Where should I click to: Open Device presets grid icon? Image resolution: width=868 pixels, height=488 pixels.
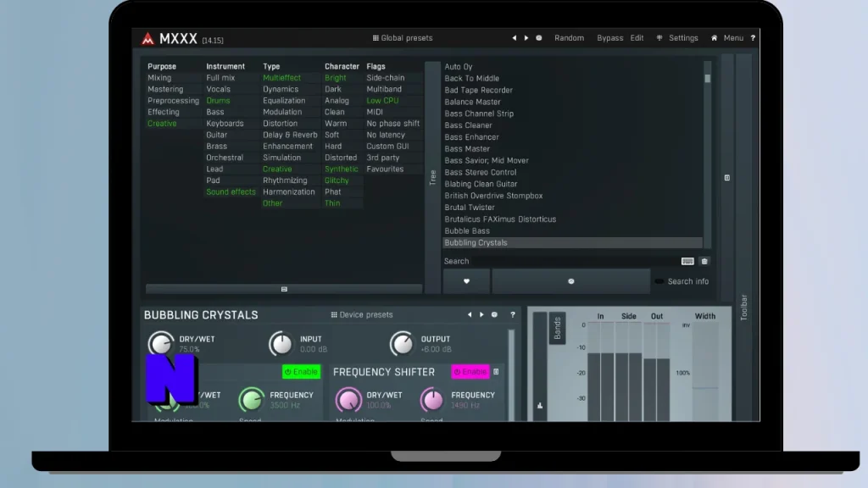334,315
